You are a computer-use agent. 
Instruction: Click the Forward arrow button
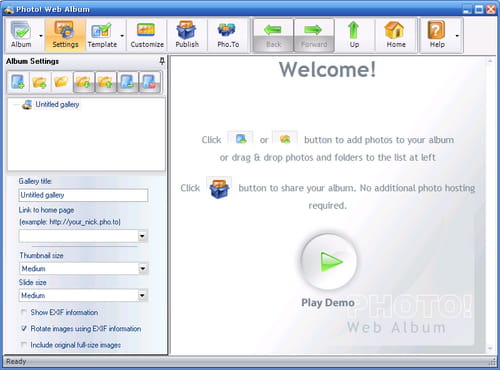(314, 35)
